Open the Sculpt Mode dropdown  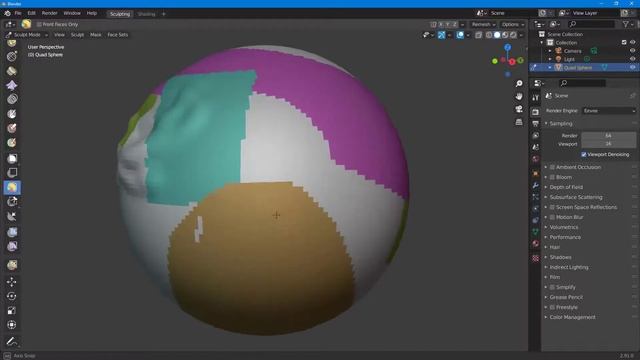(x=27, y=35)
